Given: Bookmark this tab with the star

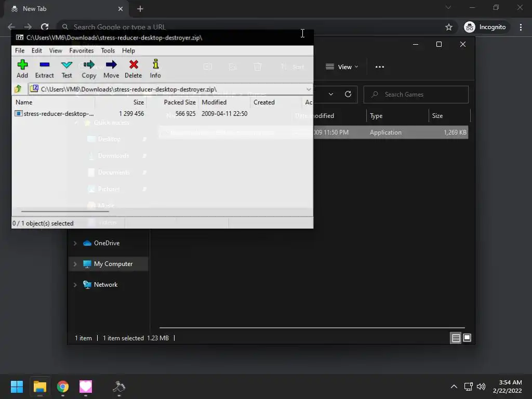Looking at the screenshot, I should pyautogui.click(x=449, y=27).
